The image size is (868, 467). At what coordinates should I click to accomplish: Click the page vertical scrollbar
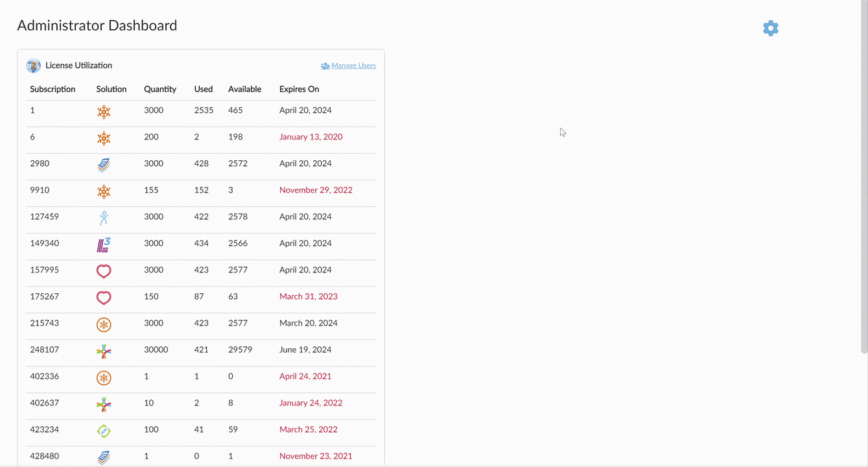click(863, 176)
